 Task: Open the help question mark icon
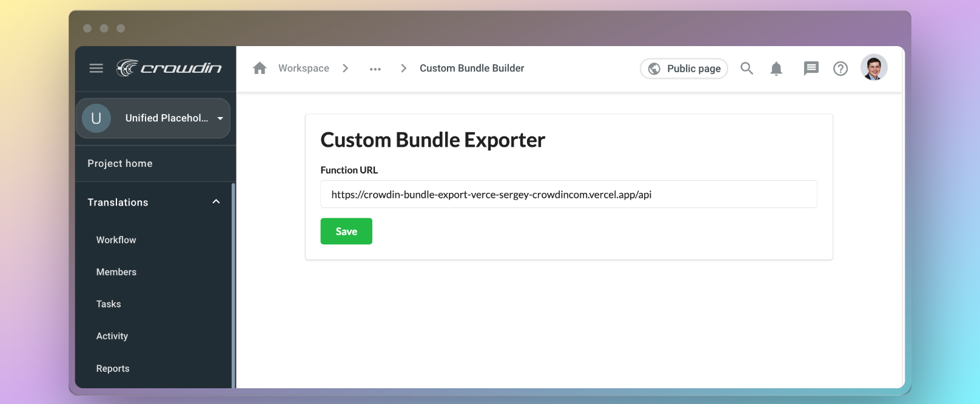pyautogui.click(x=841, y=69)
